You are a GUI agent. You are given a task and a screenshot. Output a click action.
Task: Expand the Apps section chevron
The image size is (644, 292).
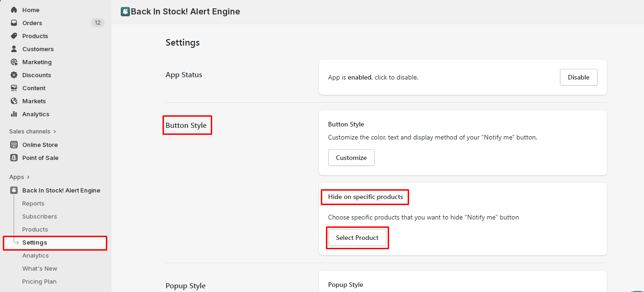point(28,177)
